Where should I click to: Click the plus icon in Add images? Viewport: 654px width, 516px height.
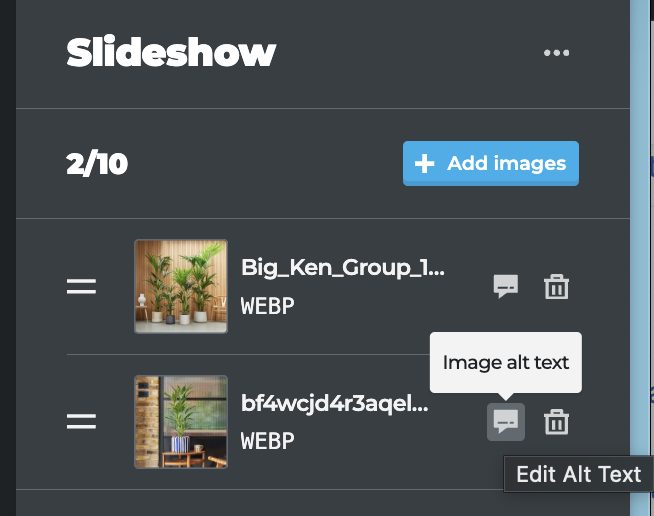(425, 163)
